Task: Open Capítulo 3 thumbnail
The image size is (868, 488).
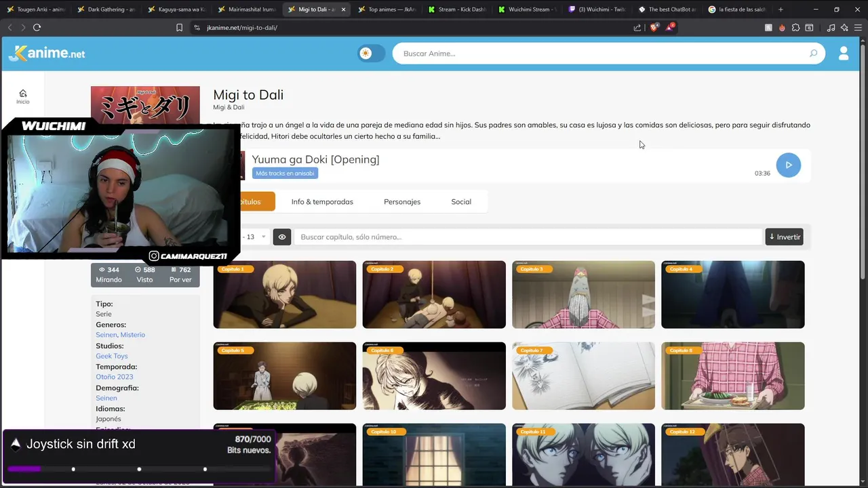Action: click(x=583, y=295)
